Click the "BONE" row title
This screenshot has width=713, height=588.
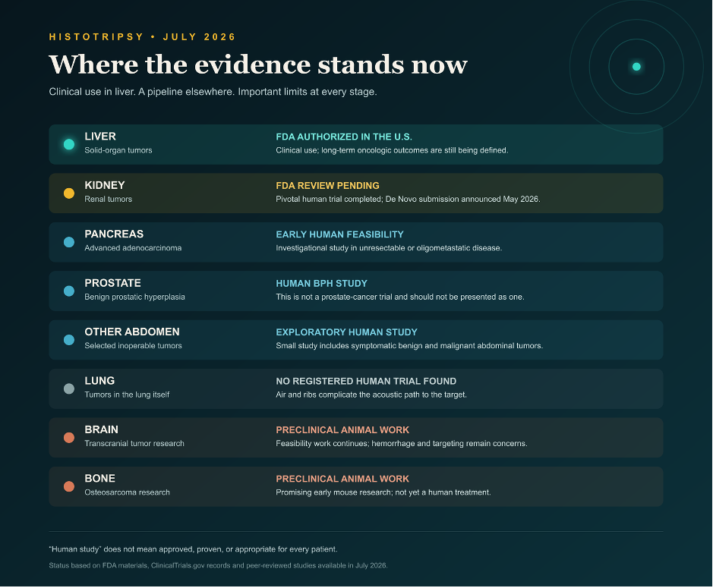coord(99,479)
